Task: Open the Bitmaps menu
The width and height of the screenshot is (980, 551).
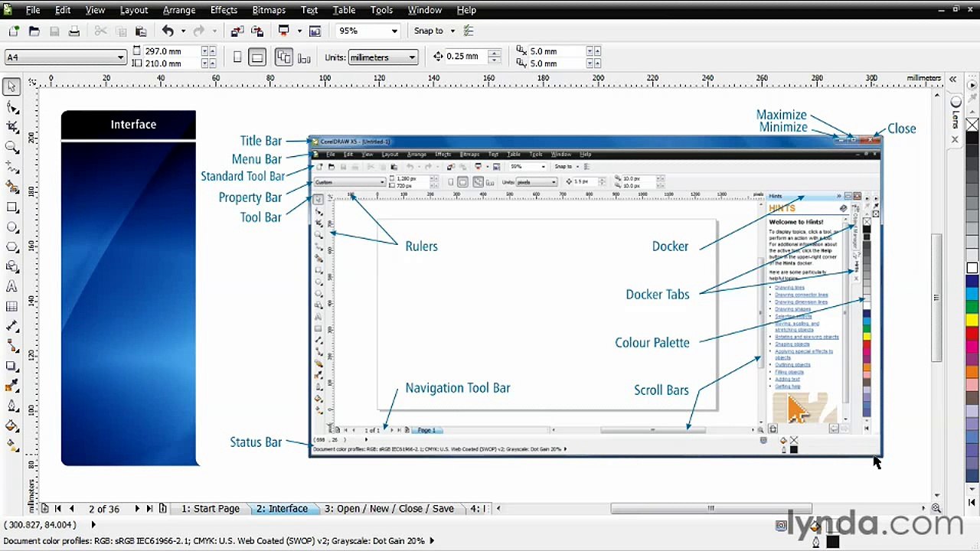Action: pyautogui.click(x=269, y=10)
